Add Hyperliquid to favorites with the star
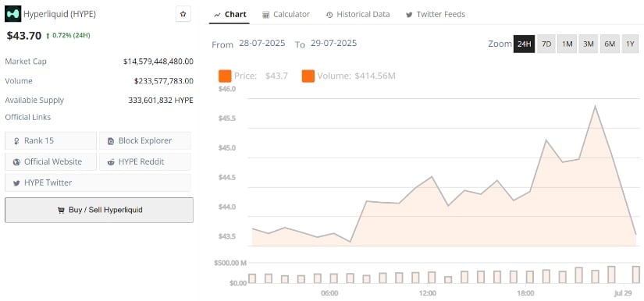The width and height of the screenshot is (644, 301). [183, 14]
